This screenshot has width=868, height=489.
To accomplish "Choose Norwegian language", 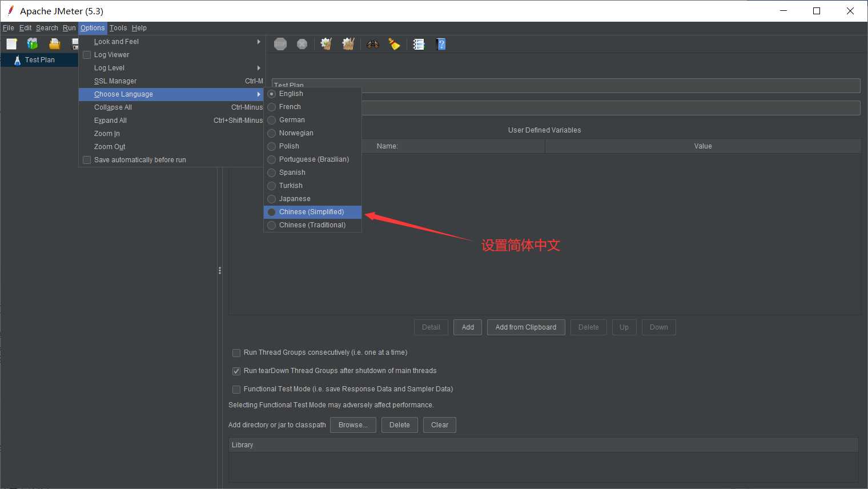I will (312, 133).
